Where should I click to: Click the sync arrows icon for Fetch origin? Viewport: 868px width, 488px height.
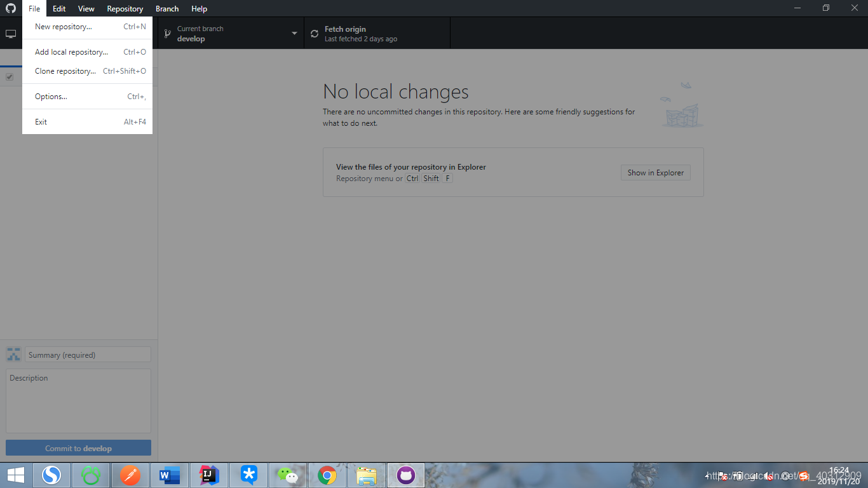click(314, 34)
